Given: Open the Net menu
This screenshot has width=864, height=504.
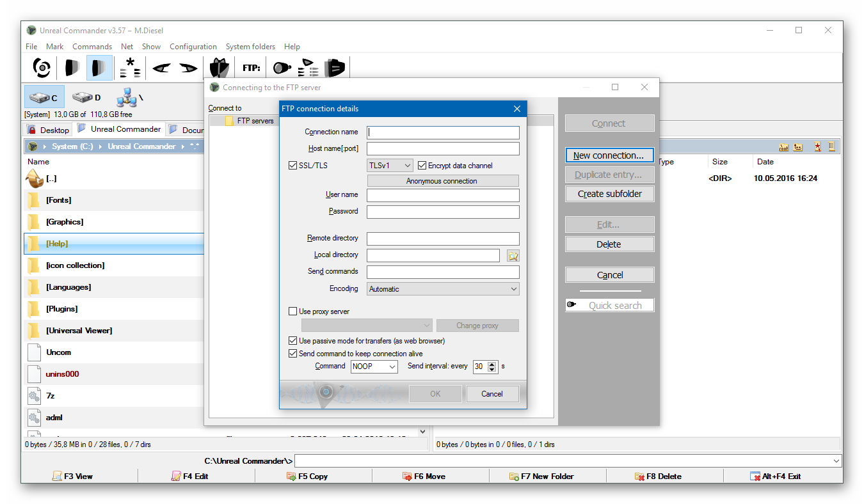Looking at the screenshot, I should [127, 47].
